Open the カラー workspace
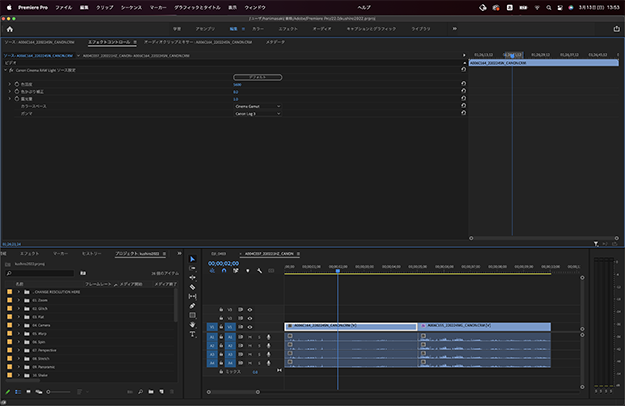This screenshot has width=625, height=406. coord(258,29)
